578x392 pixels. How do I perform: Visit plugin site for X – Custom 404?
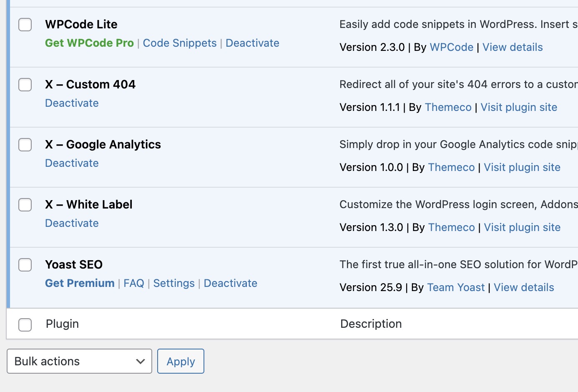pos(519,107)
